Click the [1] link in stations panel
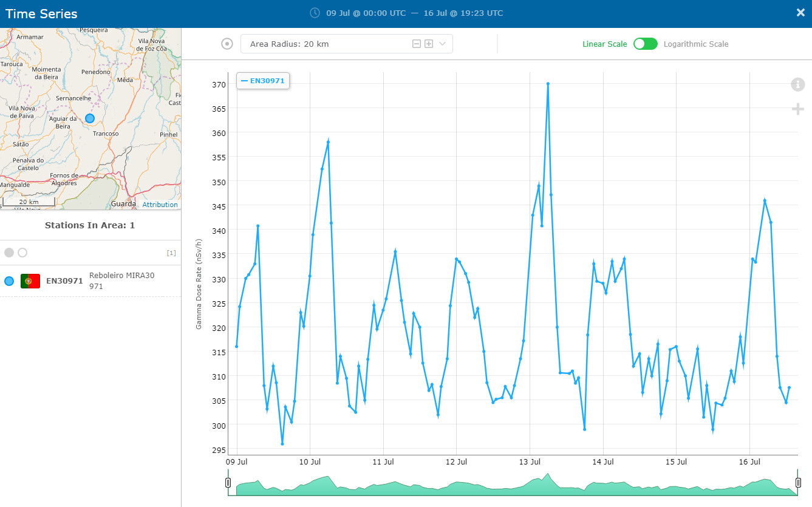Screen dimensions: 812x507 pyautogui.click(x=171, y=253)
